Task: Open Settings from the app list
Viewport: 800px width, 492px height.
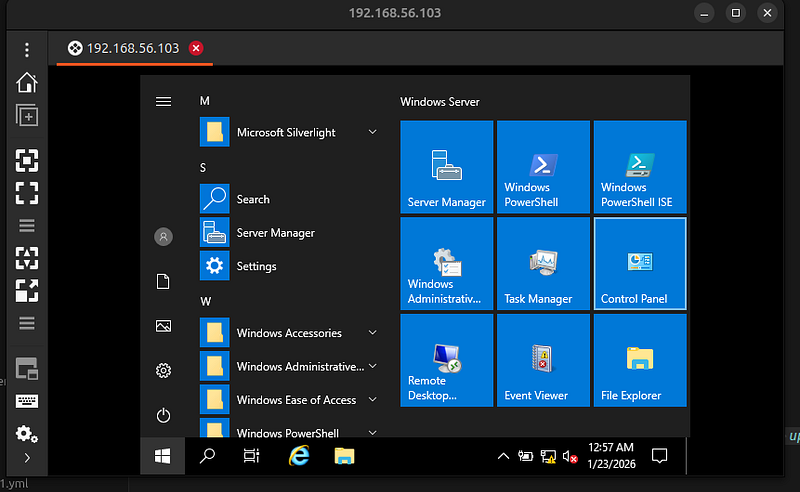Action: [x=291, y=266]
